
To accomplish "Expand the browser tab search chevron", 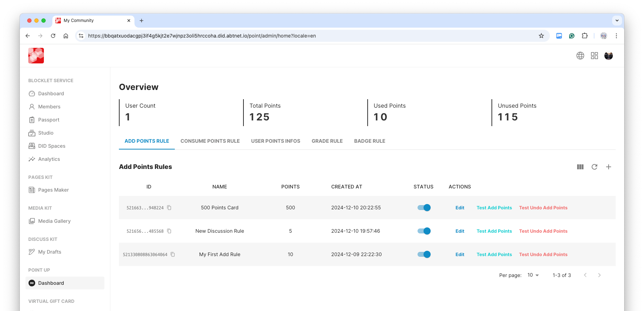I will pos(617,21).
